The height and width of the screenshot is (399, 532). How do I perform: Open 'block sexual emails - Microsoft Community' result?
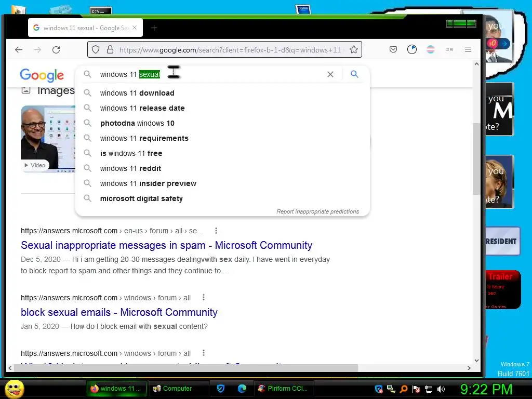[119, 312]
